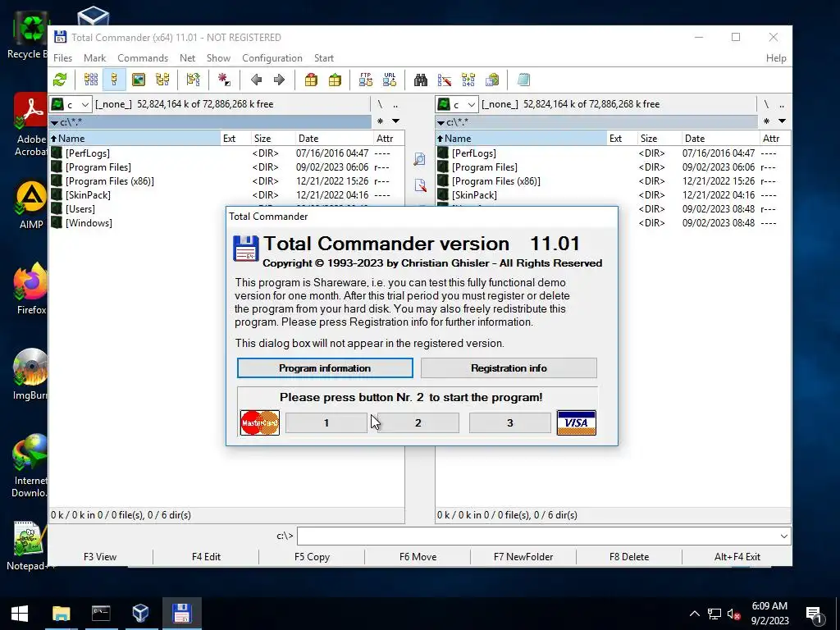Screen dimensions: 840x630
Task: Enable thumbnail view toolbar icon
Action: 138,80
